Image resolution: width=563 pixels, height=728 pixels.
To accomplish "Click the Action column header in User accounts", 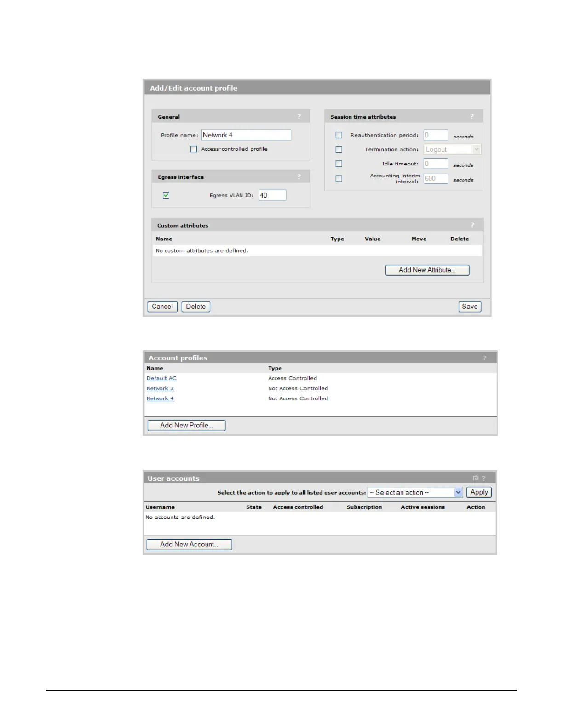I will pyautogui.click(x=476, y=507).
